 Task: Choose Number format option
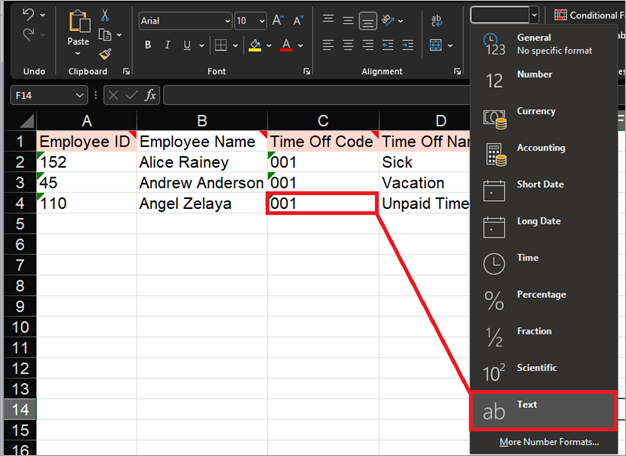[x=544, y=81]
